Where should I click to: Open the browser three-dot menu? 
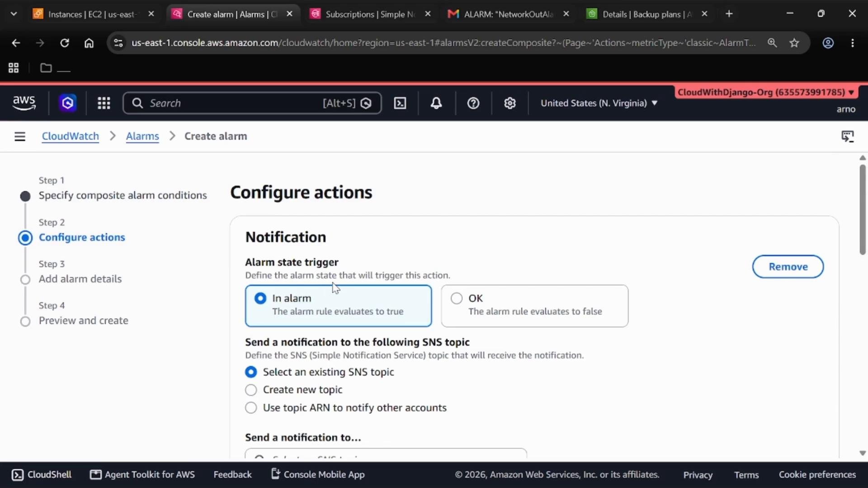853,43
